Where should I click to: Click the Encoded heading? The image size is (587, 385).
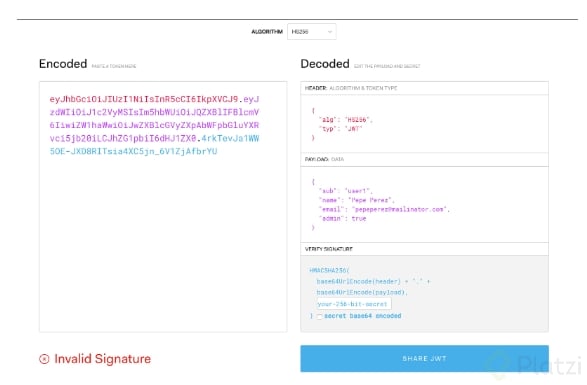pyautogui.click(x=63, y=64)
